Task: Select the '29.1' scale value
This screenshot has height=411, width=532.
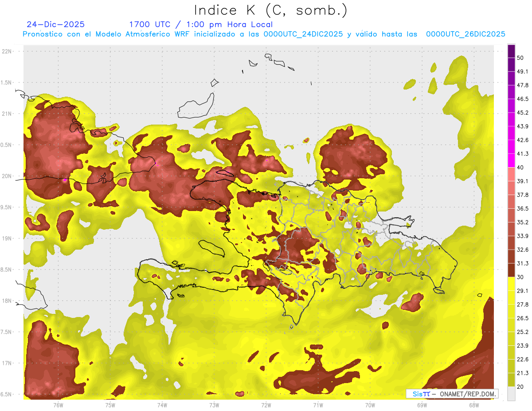Action: [523, 290]
